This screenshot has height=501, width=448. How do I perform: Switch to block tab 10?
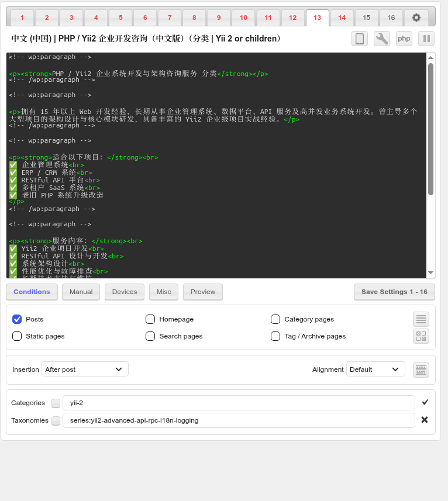pyautogui.click(x=243, y=18)
